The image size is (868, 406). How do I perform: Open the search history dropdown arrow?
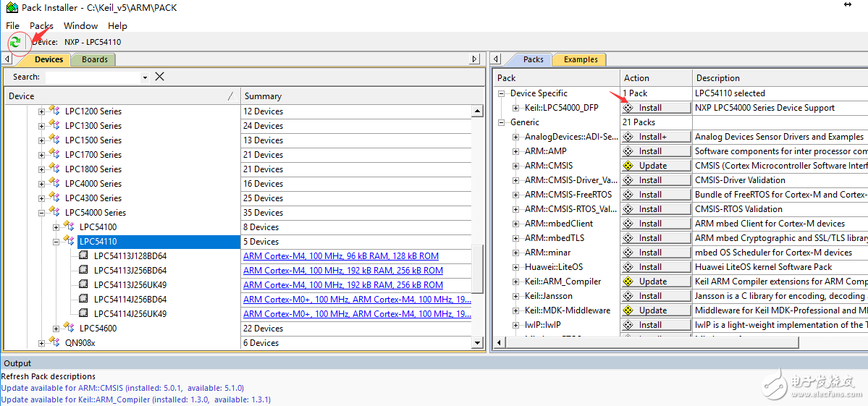[x=145, y=77]
